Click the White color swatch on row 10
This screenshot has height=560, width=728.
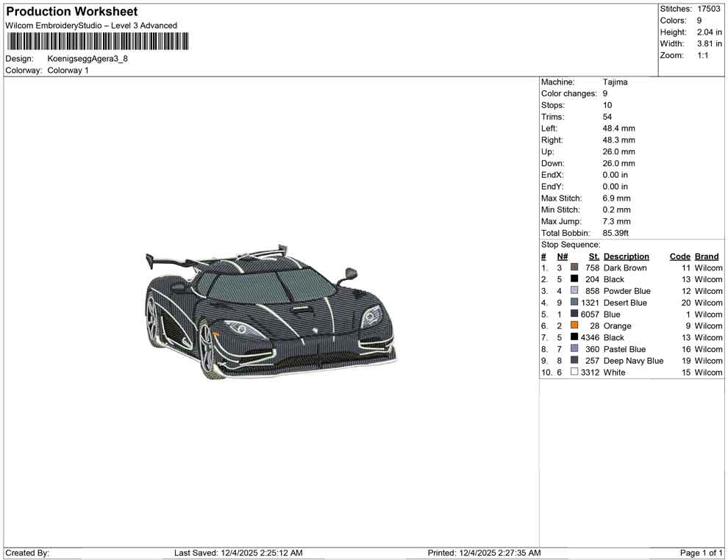(x=574, y=373)
